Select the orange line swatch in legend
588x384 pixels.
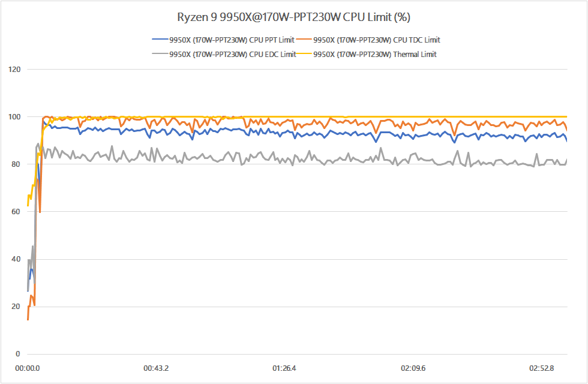(304, 39)
